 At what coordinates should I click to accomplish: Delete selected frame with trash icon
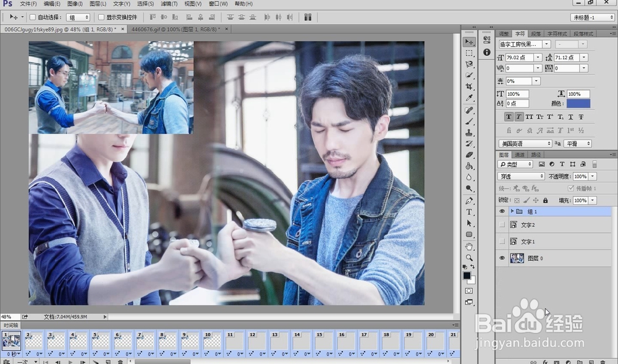pos(121,362)
